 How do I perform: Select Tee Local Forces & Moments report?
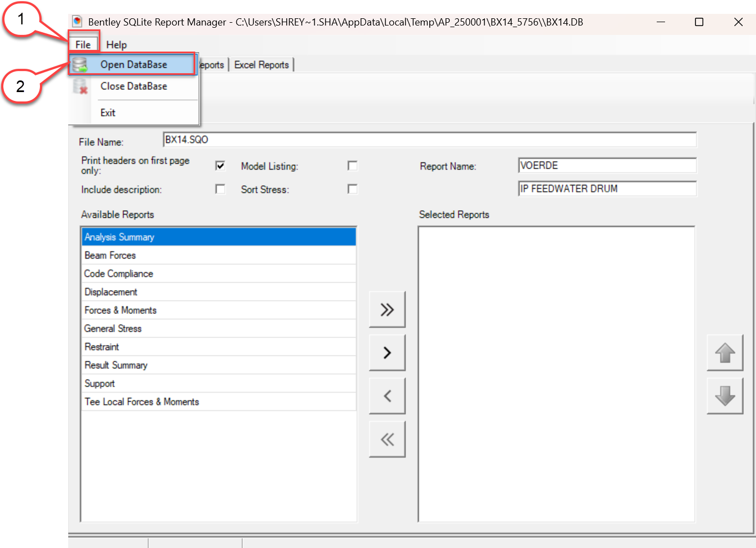219,402
